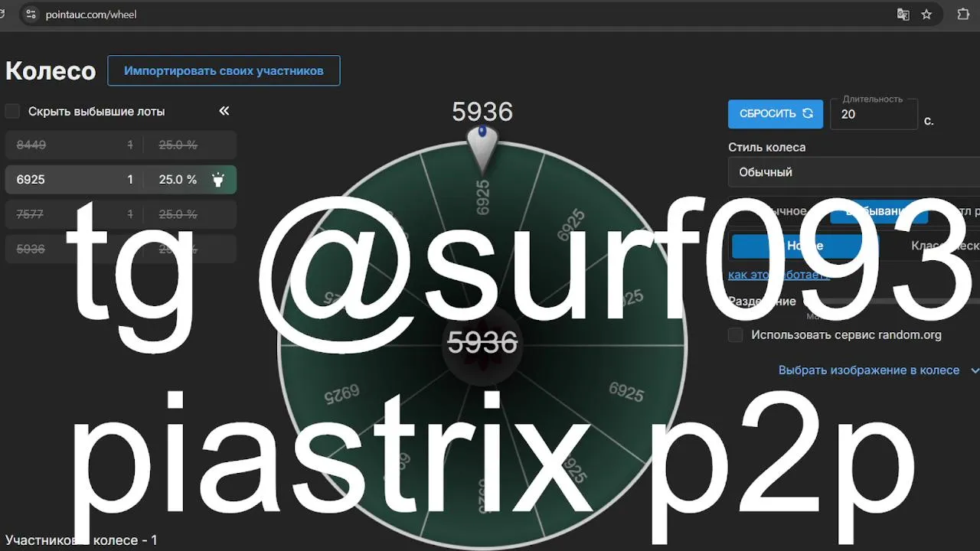980x551 pixels.
Task: Click the address bar URL pointauc.com/wheel
Action: (91, 14)
